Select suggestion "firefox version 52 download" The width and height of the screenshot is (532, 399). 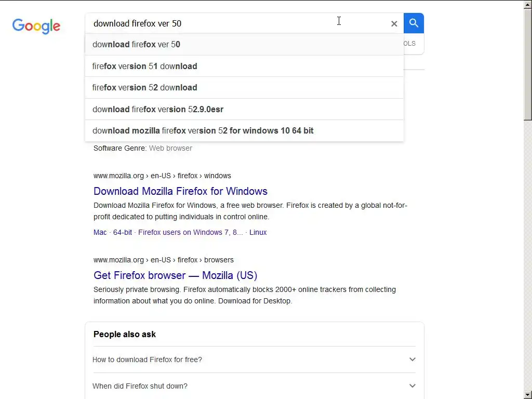click(x=244, y=87)
